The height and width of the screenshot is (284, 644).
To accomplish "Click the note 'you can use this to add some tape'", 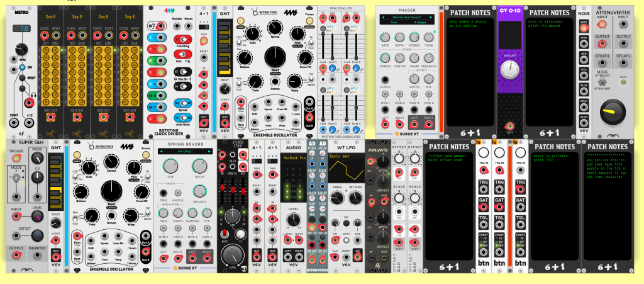I will [x=607, y=165].
